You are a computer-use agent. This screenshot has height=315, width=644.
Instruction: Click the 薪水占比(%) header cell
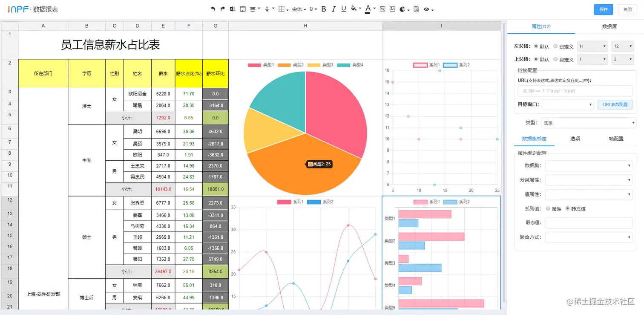(189, 74)
